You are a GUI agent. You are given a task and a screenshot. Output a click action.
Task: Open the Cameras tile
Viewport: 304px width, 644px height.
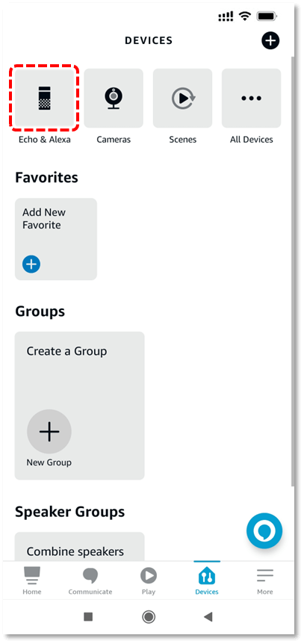[114, 98]
